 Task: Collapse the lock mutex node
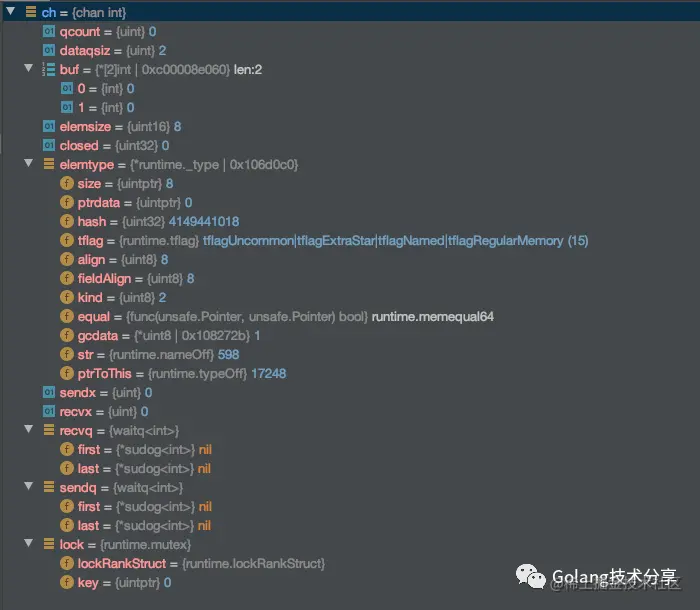coord(29,543)
